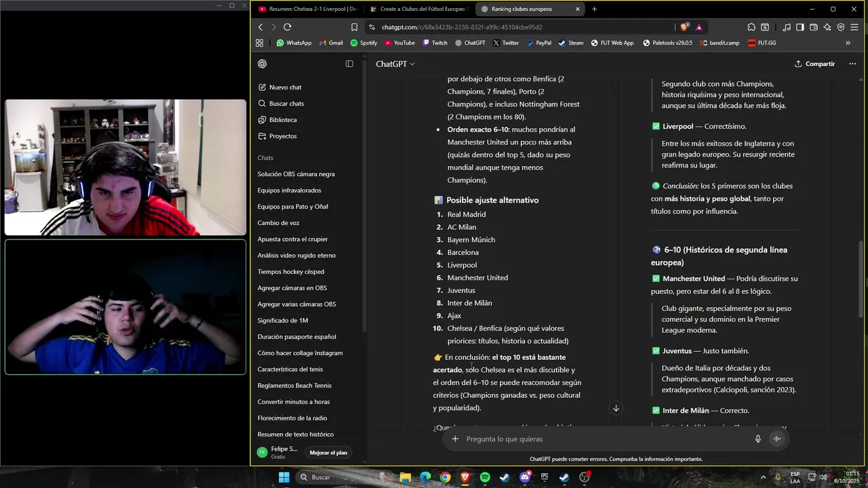The width and height of the screenshot is (868, 488).
Task: Expand the bookmarks overflow chevron
Action: click(x=848, y=43)
